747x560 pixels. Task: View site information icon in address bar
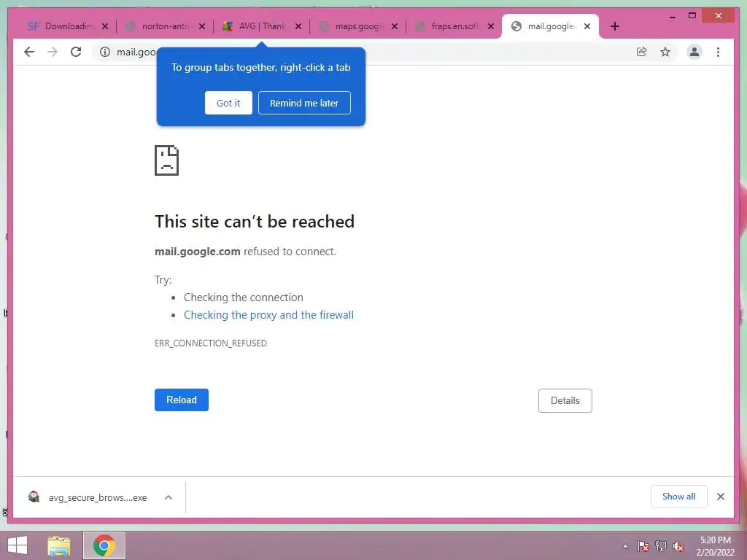click(x=105, y=52)
